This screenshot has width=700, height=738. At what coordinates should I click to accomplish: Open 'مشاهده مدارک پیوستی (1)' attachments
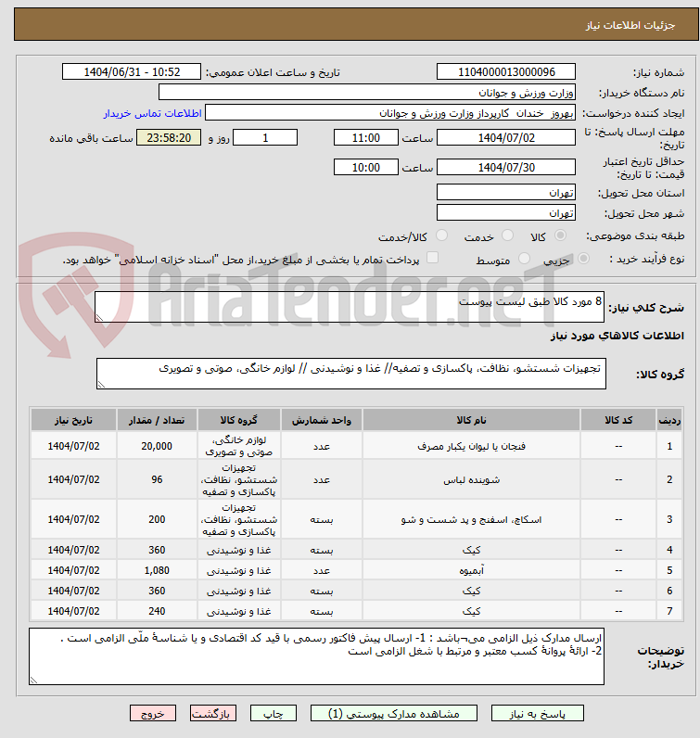point(393,714)
